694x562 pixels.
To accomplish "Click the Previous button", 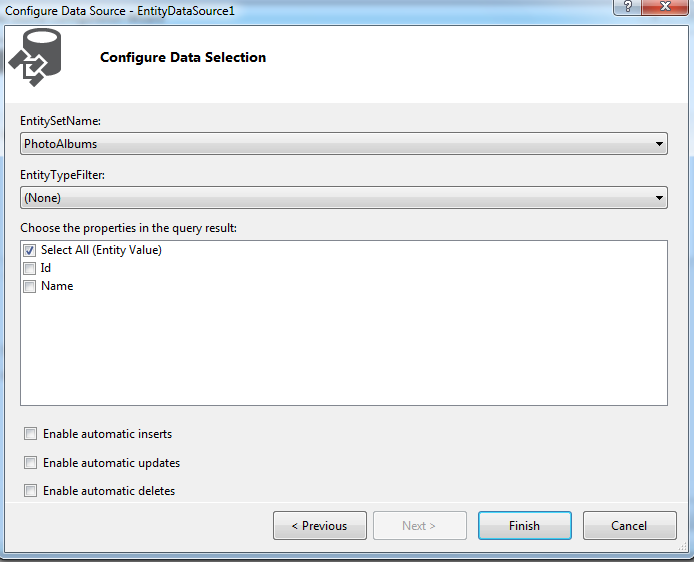I will [x=320, y=526].
